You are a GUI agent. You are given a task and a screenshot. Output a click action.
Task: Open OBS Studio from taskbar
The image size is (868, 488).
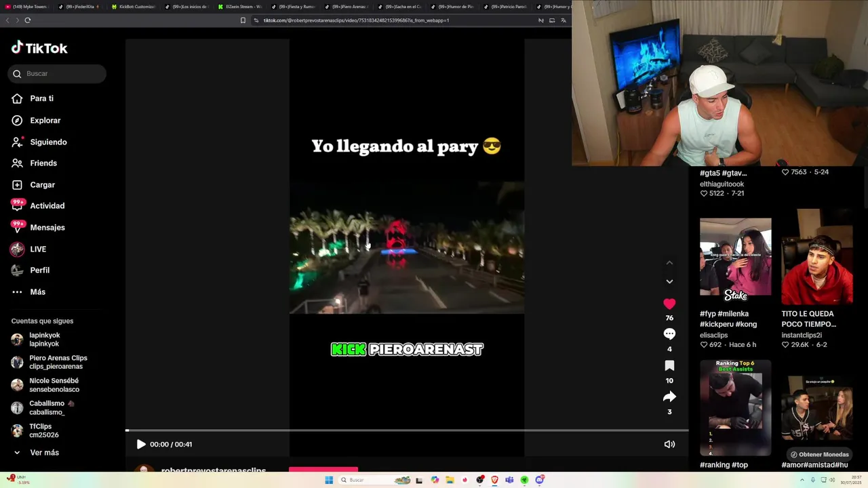(480, 480)
